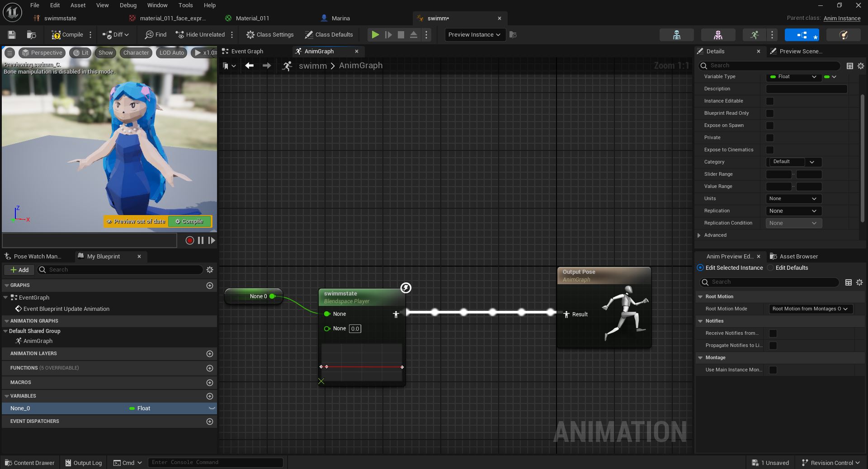Click the Save blueprint icon

12,35
